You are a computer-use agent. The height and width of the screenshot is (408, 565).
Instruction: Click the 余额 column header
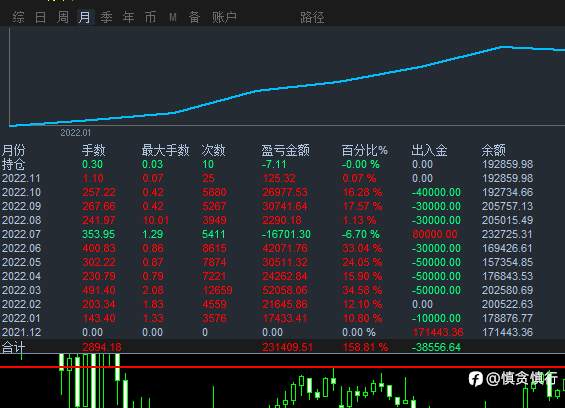point(494,150)
